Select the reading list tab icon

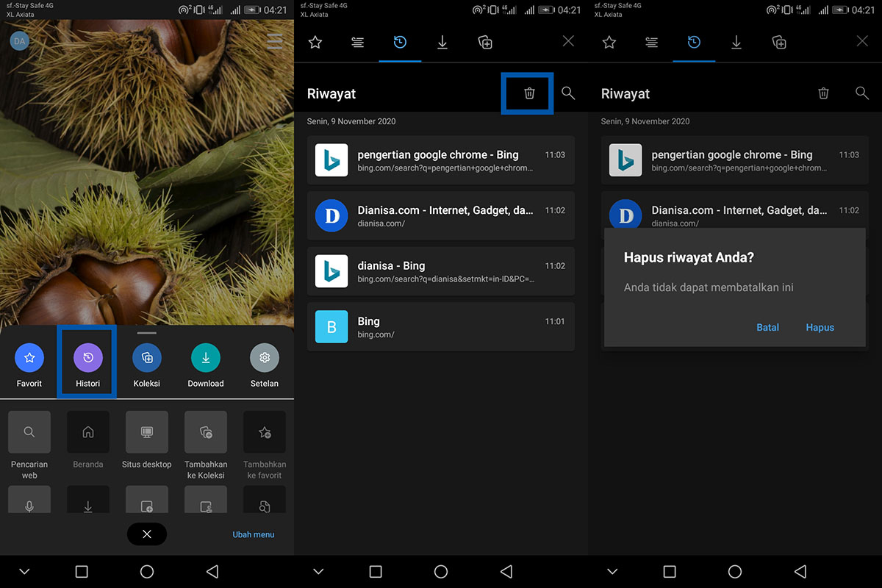[x=357, y=43]
